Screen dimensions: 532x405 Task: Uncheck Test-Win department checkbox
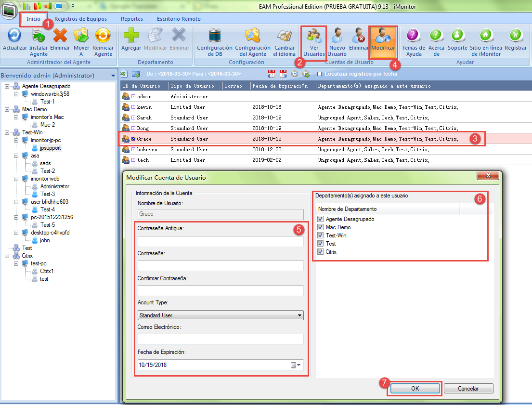tap(320, 235)
